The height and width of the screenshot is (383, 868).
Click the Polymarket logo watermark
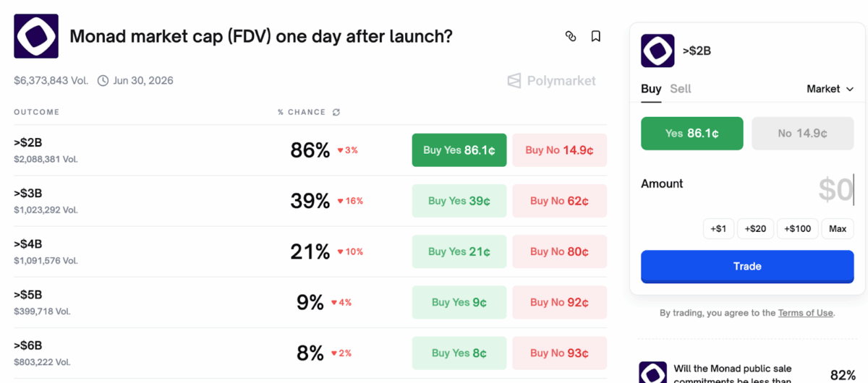tap(552, 81)
